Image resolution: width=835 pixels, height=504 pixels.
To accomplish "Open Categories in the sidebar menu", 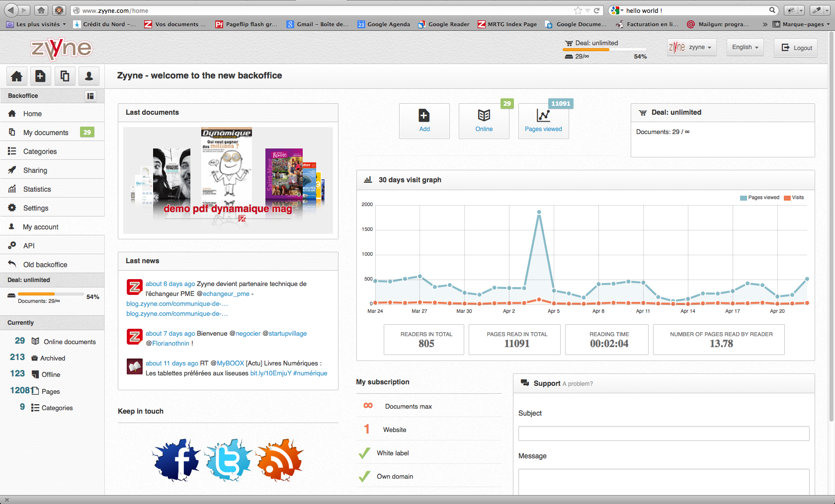I will (x=52, y=151).
